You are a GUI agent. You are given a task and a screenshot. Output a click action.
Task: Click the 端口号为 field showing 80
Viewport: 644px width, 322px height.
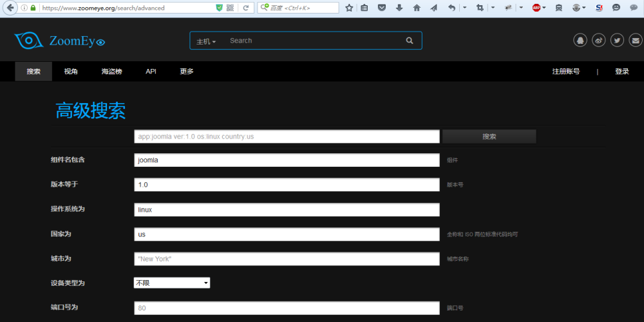pyautogui.click(x=287, y=308)
